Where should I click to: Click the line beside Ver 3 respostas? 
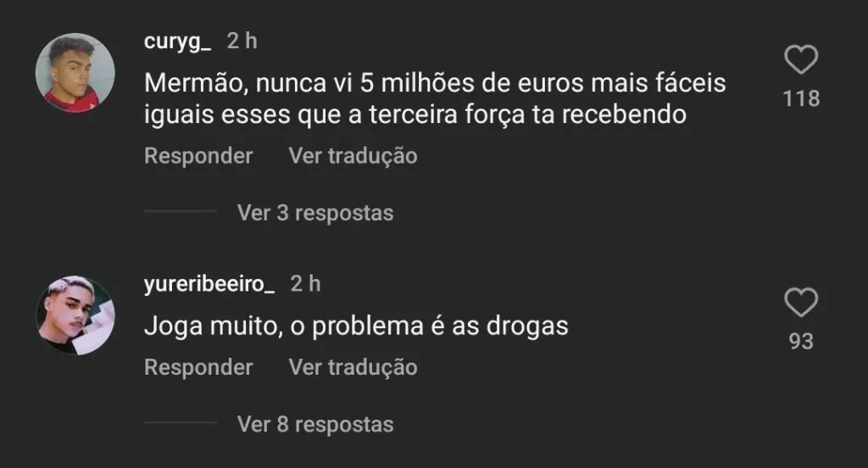[x=181, y=211]
